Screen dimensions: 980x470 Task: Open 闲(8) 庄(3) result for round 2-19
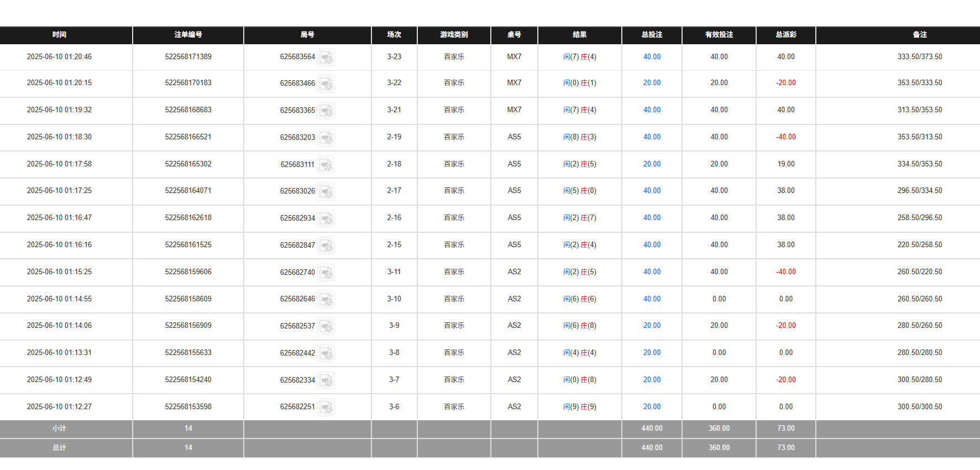[579, 137]
